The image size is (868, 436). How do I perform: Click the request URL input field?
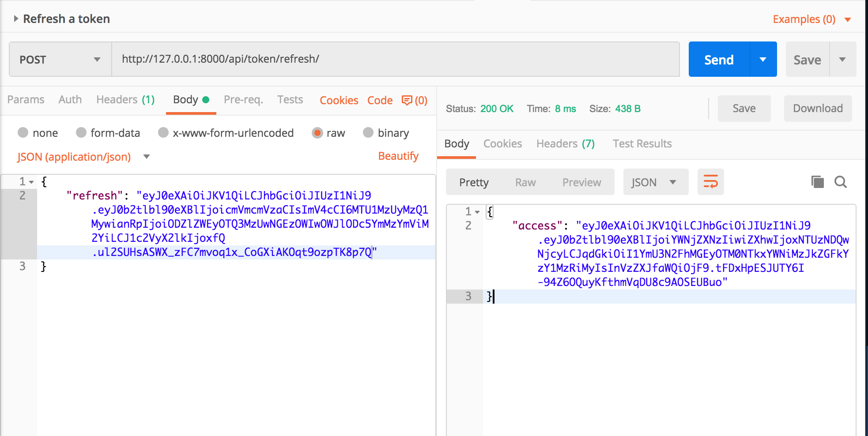pyautogui.click(x=395, y=60)
